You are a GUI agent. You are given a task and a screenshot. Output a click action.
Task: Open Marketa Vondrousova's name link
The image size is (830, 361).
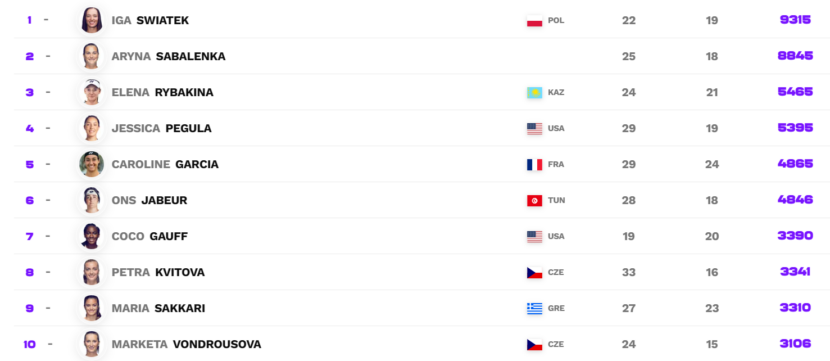186,344
